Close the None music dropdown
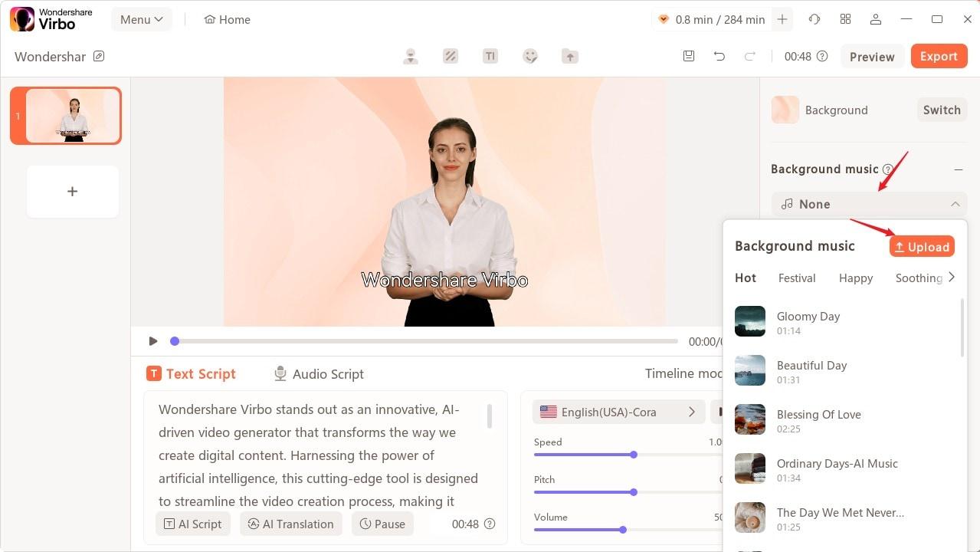Image resolution: width=980 pixels, height=552 pixels. click(x=955, y=204)
